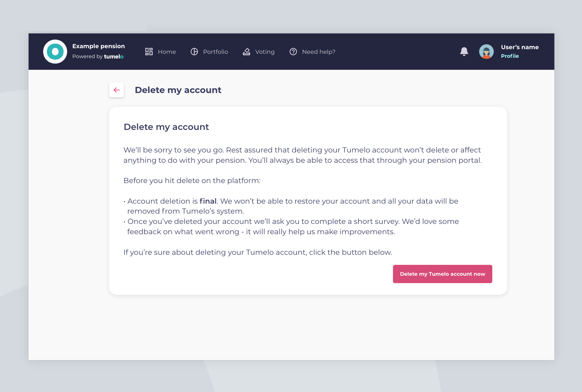This screenshot has height=392, width=582.
Task: Click the User's name text
Action: point(520,47)
